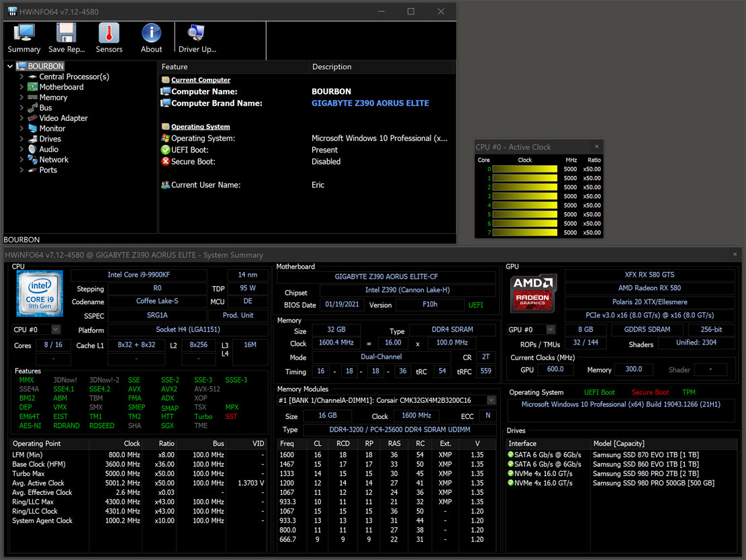The image size is (746, 560).
Task: Select Bus in the device tree
Action: pos(46,108)
